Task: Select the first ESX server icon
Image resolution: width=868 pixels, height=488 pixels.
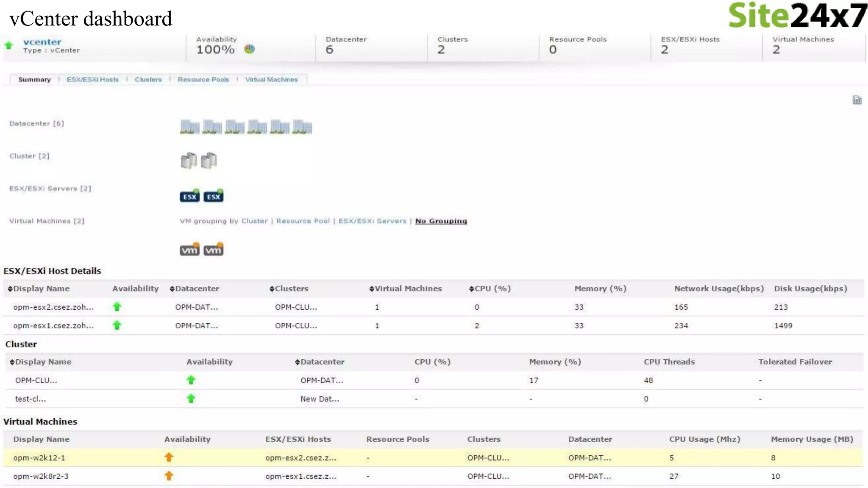Action: [189, 196]
